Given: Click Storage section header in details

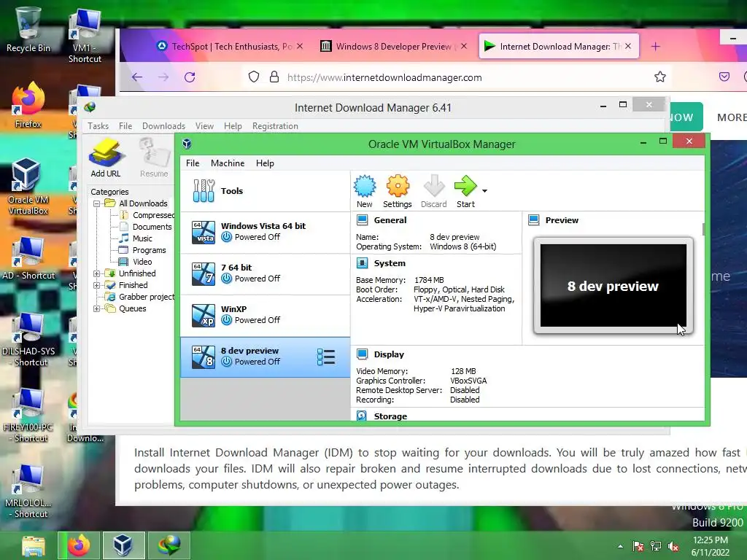Looking at the screenshot, I should 390,416.
